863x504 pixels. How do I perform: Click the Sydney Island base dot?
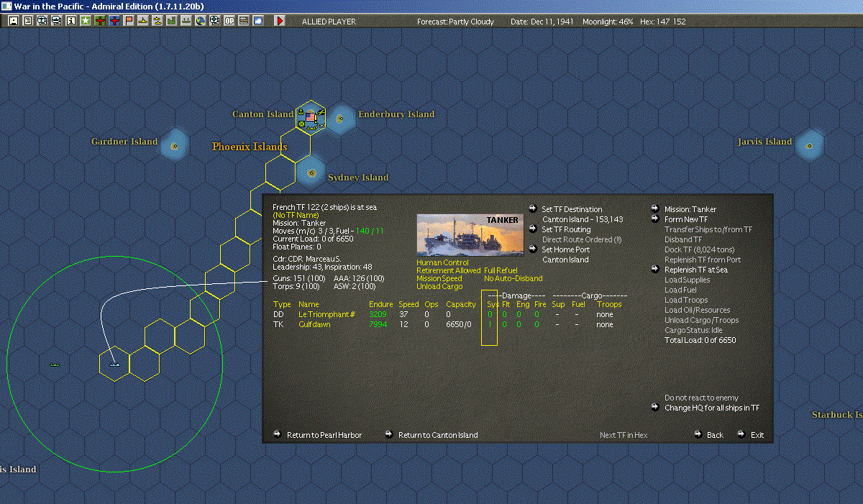(x=311, y=173)
